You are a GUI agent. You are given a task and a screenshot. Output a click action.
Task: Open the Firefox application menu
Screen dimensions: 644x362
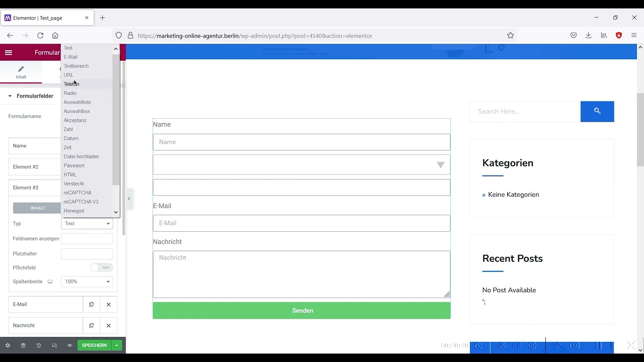tap(634, 36)
